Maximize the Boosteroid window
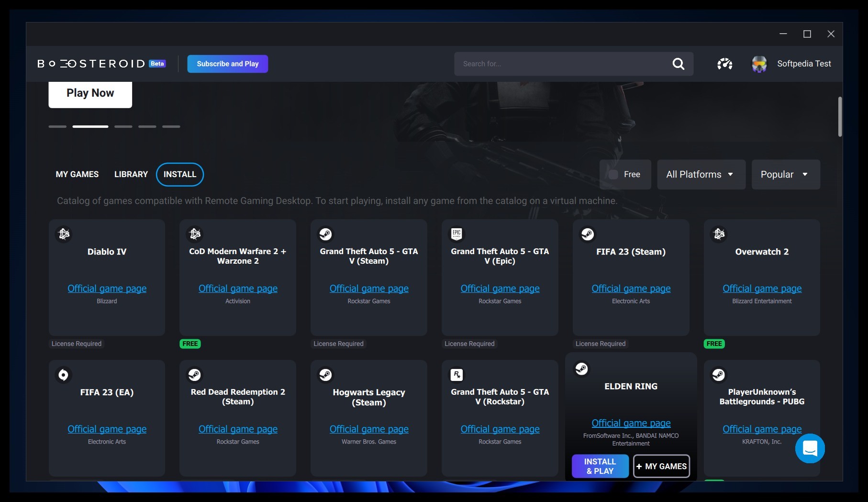The image size is (868, 502). [807, 34]
